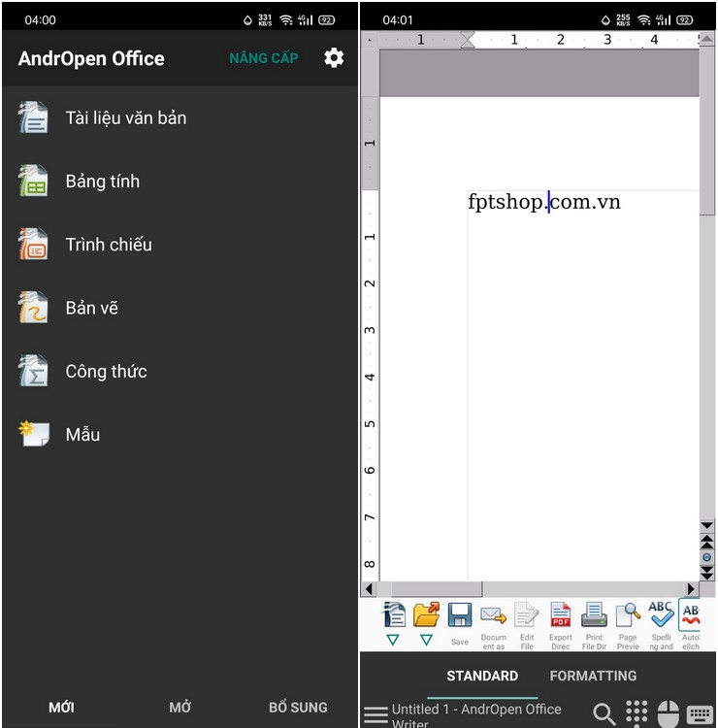Click the Untitled 1 - AndrOpen Office Writer title

pos(476,715)
